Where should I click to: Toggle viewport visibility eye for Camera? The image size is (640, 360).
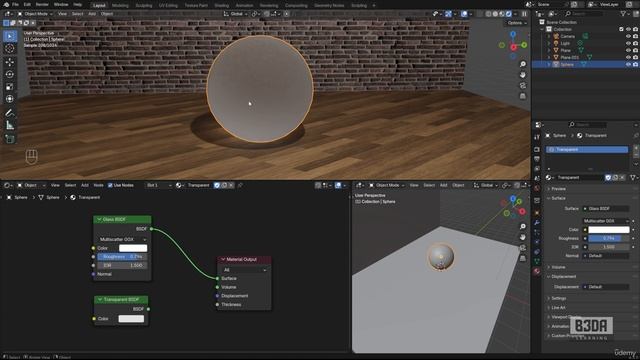pyautogui.click(x=628, y=36)
